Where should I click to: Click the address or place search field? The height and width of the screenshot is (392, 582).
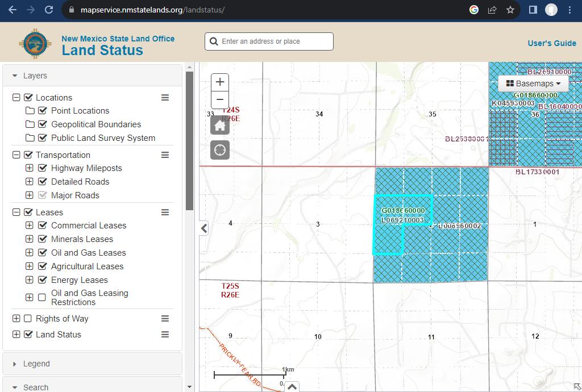pyautogui.click(x=269, y=41)
